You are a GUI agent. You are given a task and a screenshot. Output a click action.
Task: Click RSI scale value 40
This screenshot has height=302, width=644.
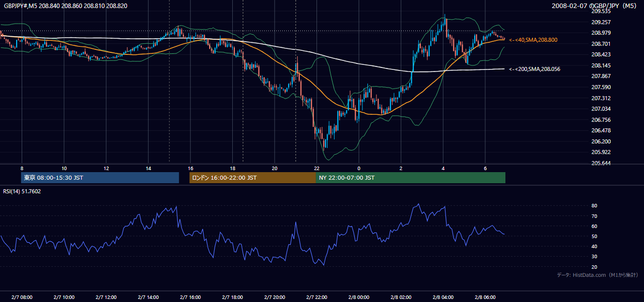594,246
